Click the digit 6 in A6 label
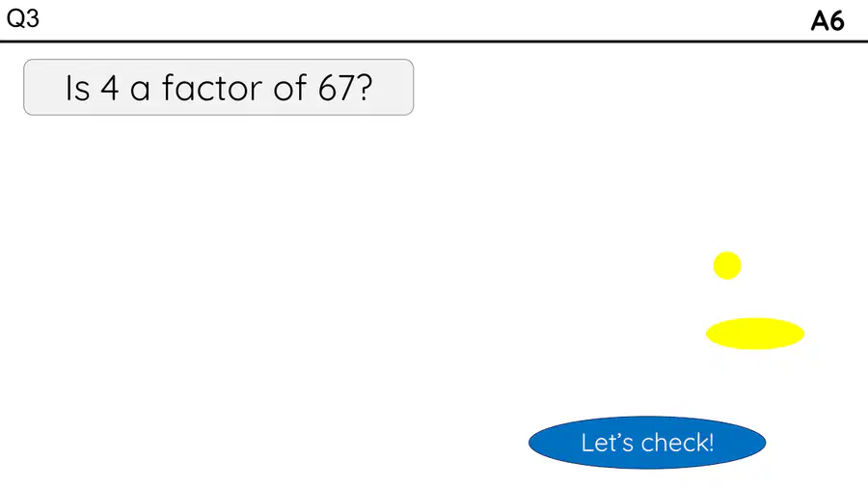The height and width of the screenshot is (488, 868). point(837,21)
